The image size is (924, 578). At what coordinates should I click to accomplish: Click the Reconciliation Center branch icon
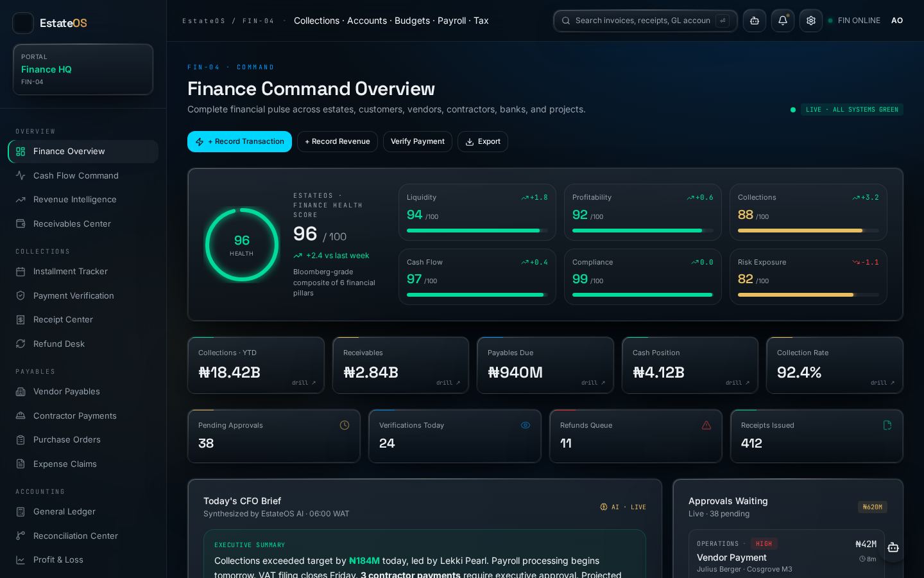pyautogui.click(x=21, y=536)
